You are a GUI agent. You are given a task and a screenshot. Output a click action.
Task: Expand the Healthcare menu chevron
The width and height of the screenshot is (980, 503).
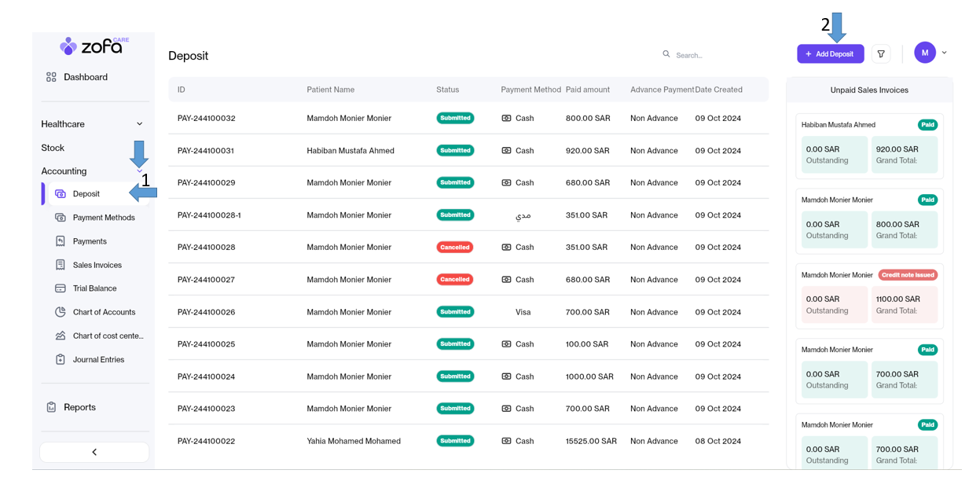(140, 124)
